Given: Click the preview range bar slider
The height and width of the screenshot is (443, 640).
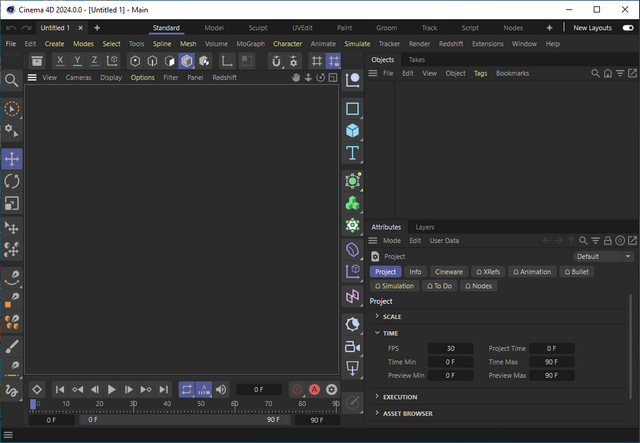Looking at the screenshot, I should [x=184, y=420].
